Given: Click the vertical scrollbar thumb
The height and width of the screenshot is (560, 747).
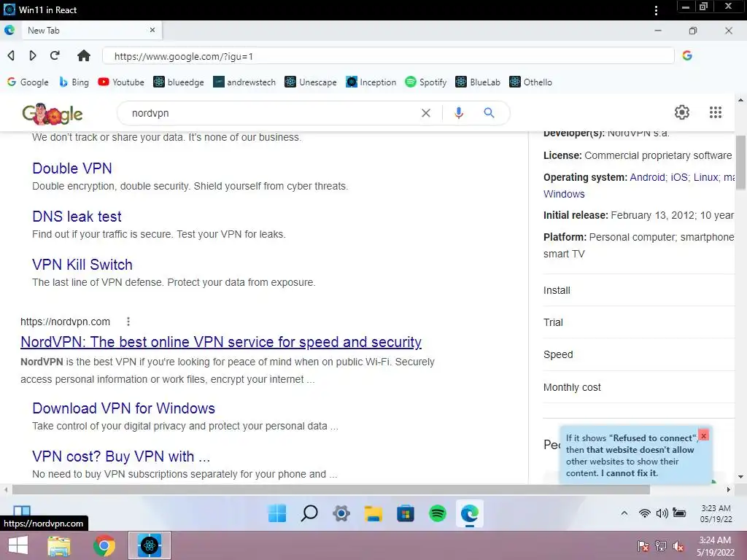Looking at the screenshot, I should (x=740, y=163).
